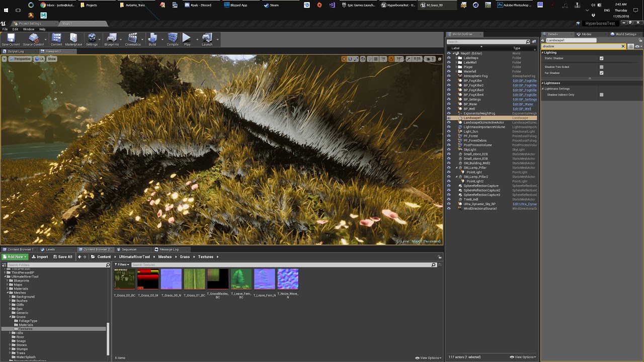
Task: Select the translate gizmo tool in the viewport
Action: pos(344,59)
